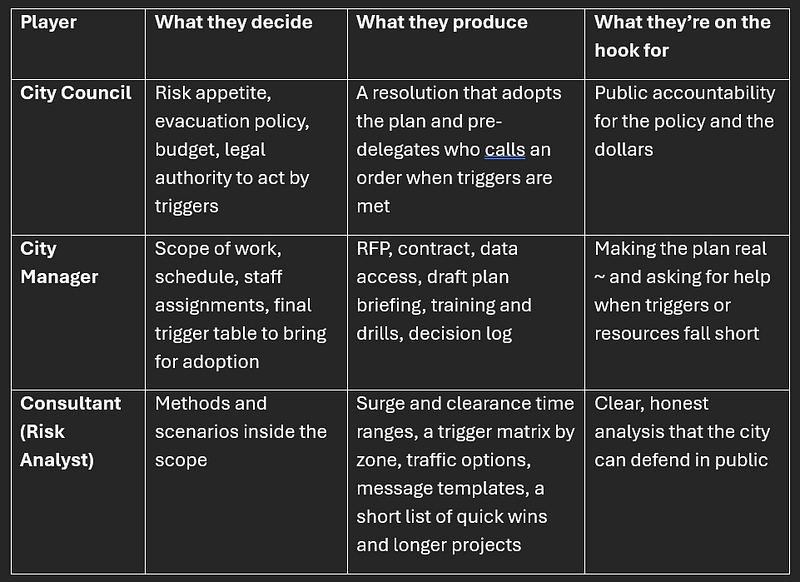Click the words 'message templates'
The height and width of the screenshot is (582, 800).
[x=443, y=489]
